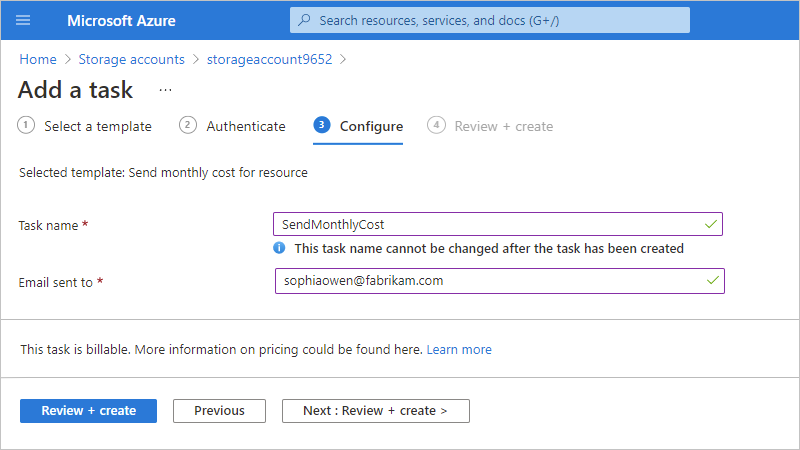Click the search magnifier icon
Image resolution: width=800 pixels, height=450 pixels.
304,20
